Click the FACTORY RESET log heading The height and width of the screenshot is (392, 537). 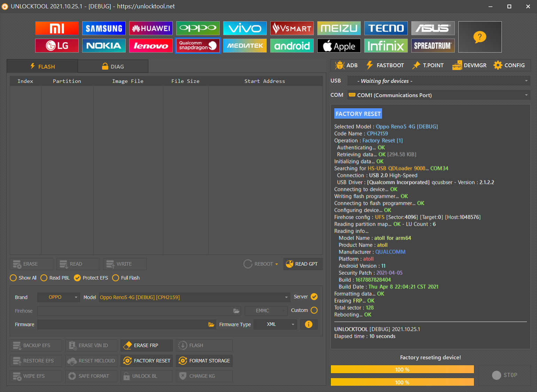point(358,114)
